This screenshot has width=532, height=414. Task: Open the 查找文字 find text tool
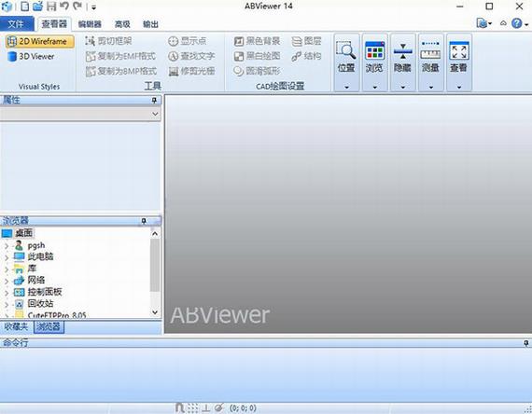[x=191, y=56]
